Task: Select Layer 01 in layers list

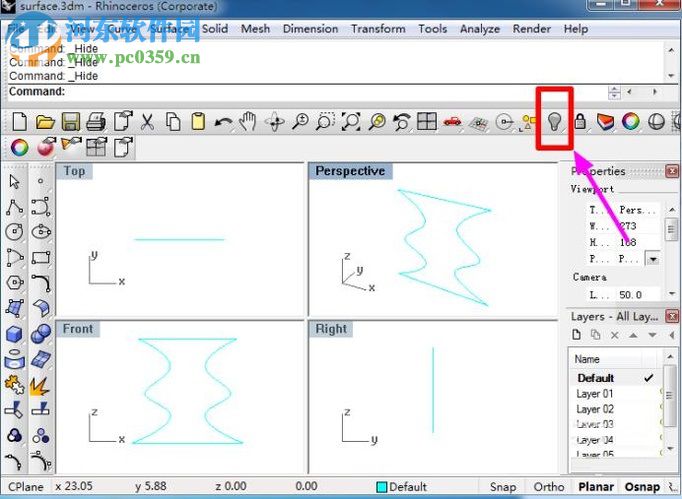Action: pos(595,394)
